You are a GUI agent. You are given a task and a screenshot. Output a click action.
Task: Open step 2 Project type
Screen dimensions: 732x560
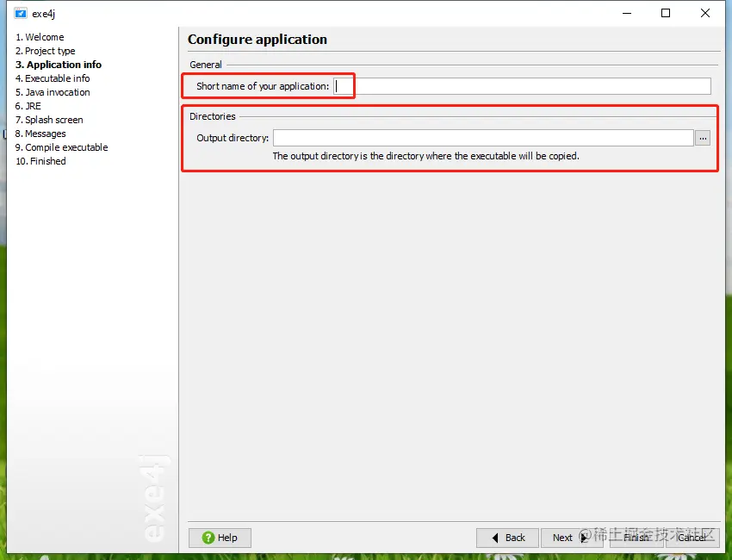tap(46, 51)
